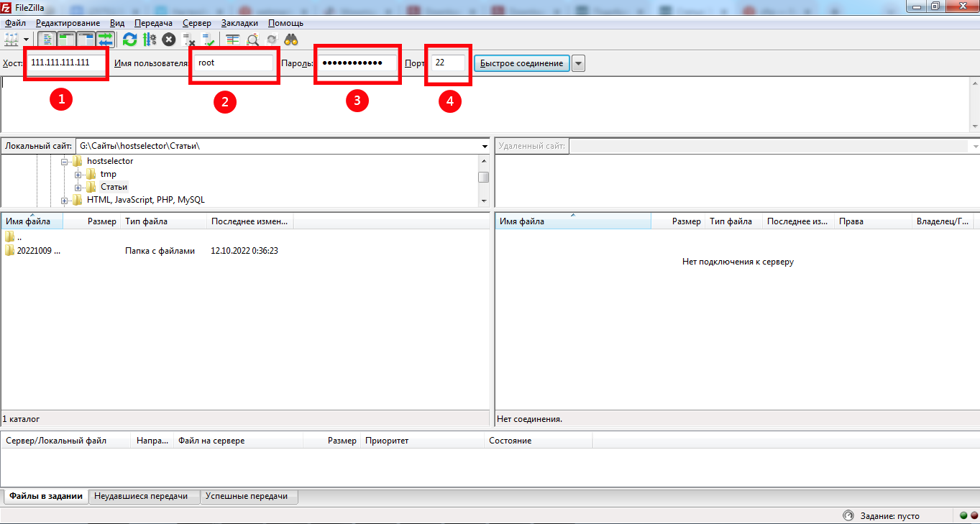The width and height of the screenshot is (980, 524).
Task: Click the message log scrollbar down arrow
Action: 974,127
